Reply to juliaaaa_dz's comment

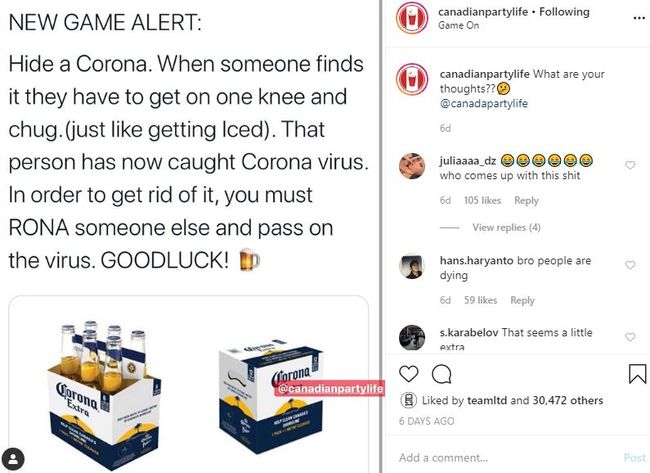[x=526, y=200]
